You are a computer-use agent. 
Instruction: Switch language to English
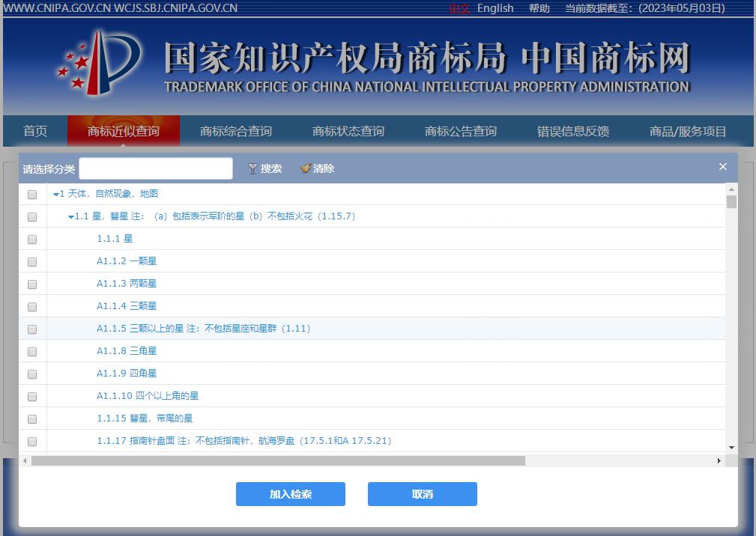(x=495, y=8)
